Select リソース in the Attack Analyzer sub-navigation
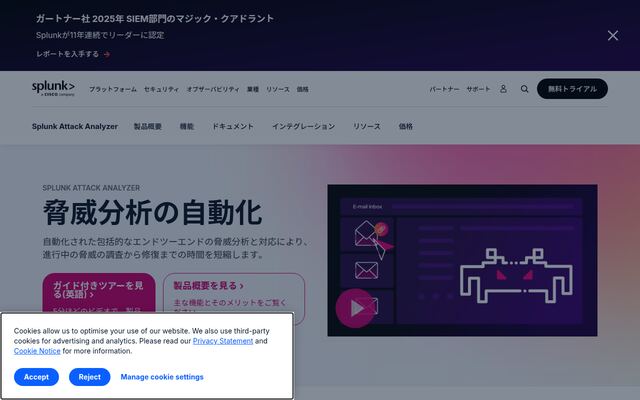Viewport: 640px width, 400px height. 367,127
